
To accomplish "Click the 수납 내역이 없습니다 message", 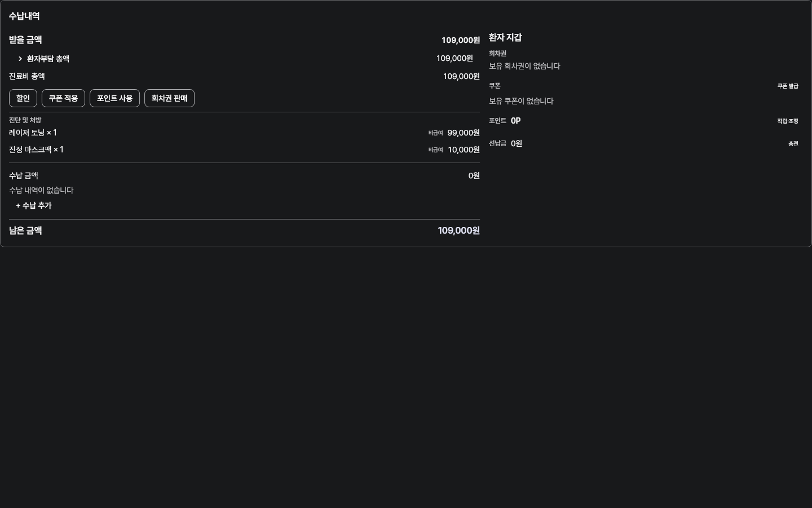I will coord(41,190).
